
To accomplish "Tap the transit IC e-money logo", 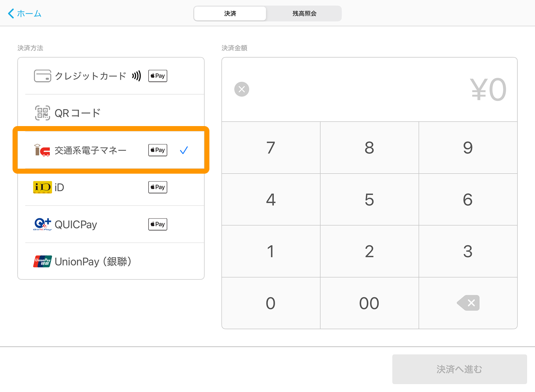I will click(x=42, y=150).
